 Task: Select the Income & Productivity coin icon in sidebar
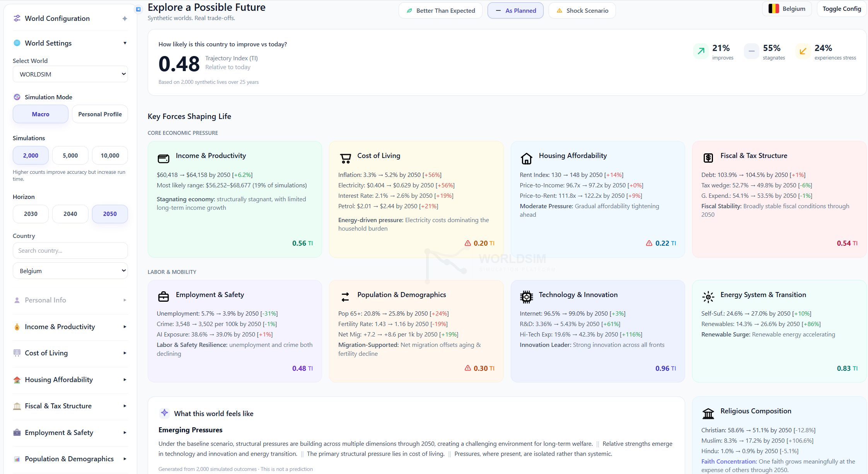pyautogui.click(x=17, y=326)
